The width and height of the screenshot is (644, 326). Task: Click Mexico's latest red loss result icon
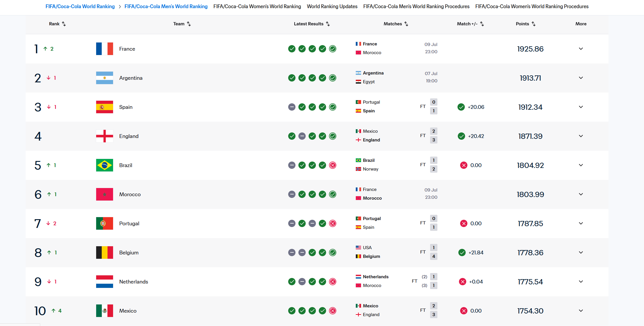click(332, 311)
